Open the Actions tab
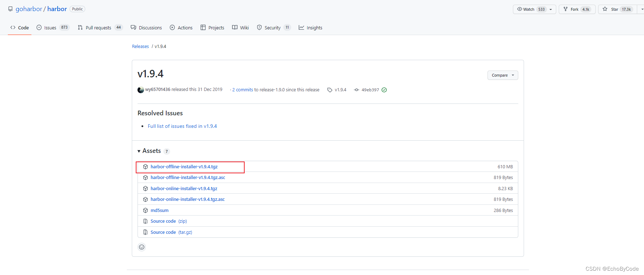The width and height of the screenshot is (644, 275). (x=181, y=28)
